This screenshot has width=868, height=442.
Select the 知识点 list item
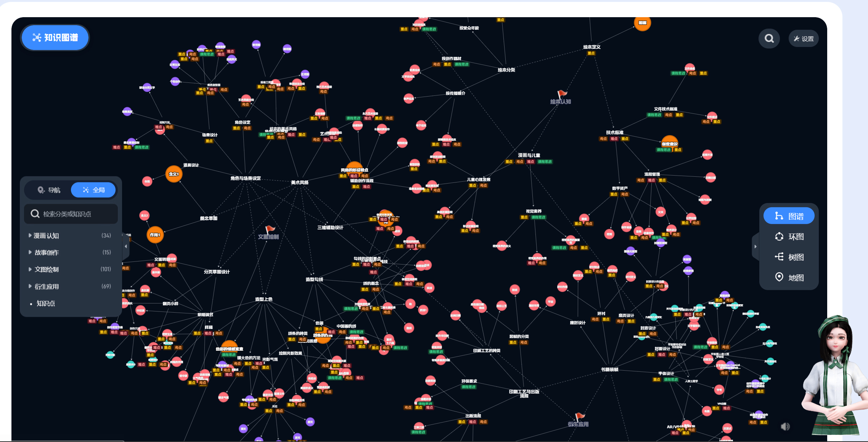pyautogui.click(x=45, y=303)
